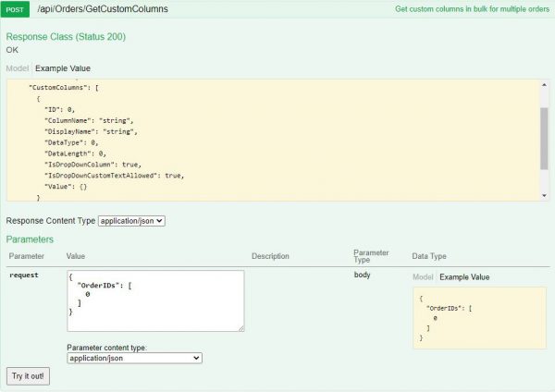555x392 pixels.
Task: Click down arrow of response example scrollbar
Action: click(544, 196)
